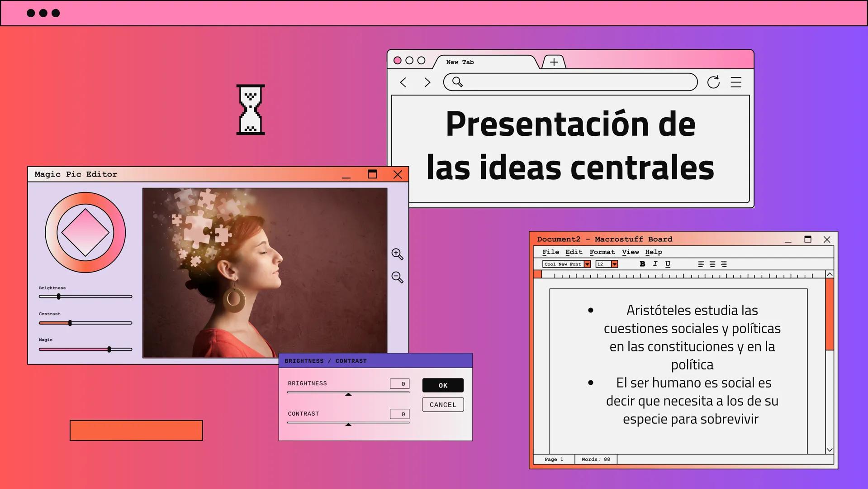
Task: Zoom in on the photo in Magic Pic Editor
Action: [x=397, y=254]
